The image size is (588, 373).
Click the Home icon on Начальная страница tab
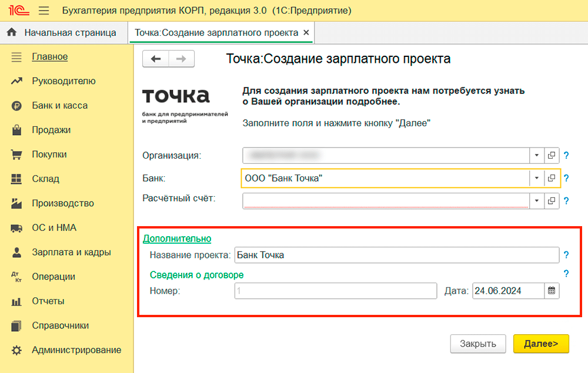[x=12, y=33]
